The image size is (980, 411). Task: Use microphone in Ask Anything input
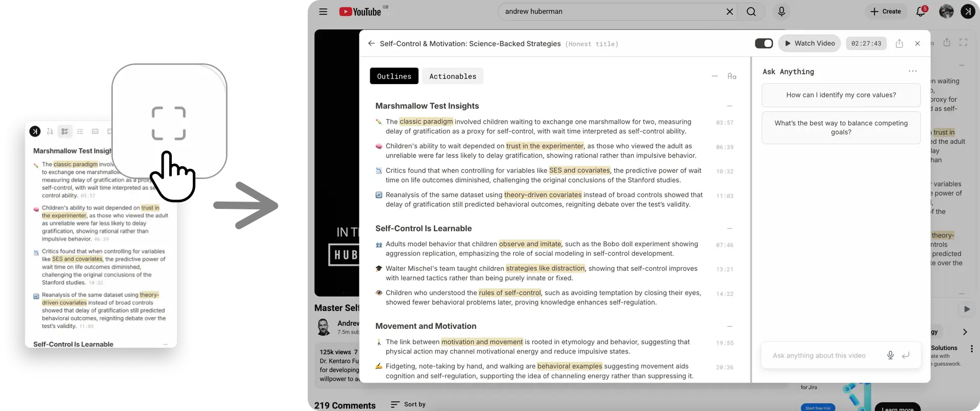point(890,355)
